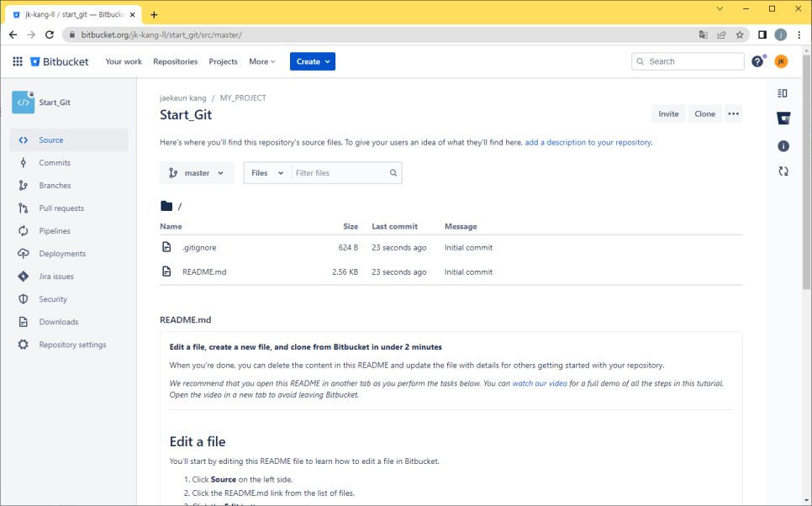Open Your work in top navigation

[x=124, y=61]
